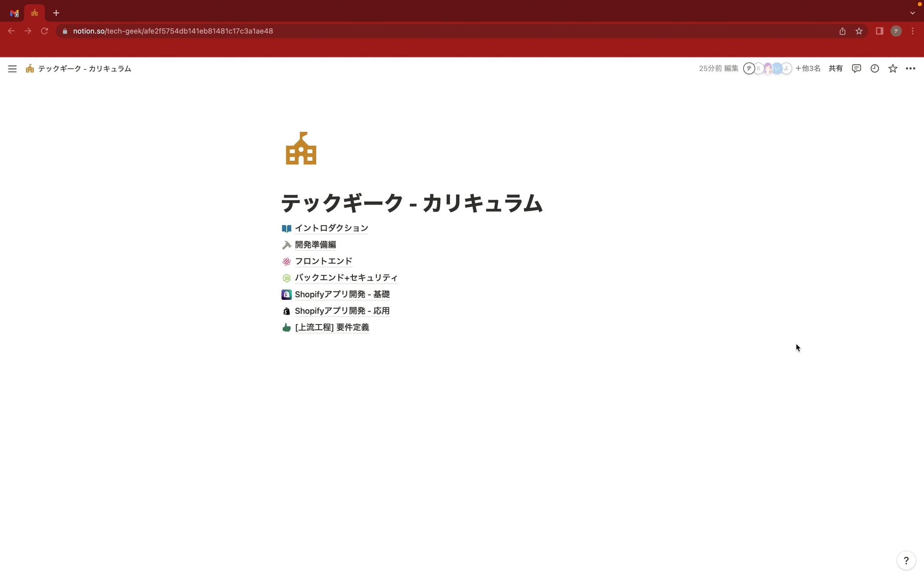Click the large school building page icon
Viewport: 924px width, 578px height.
(301, 148)
